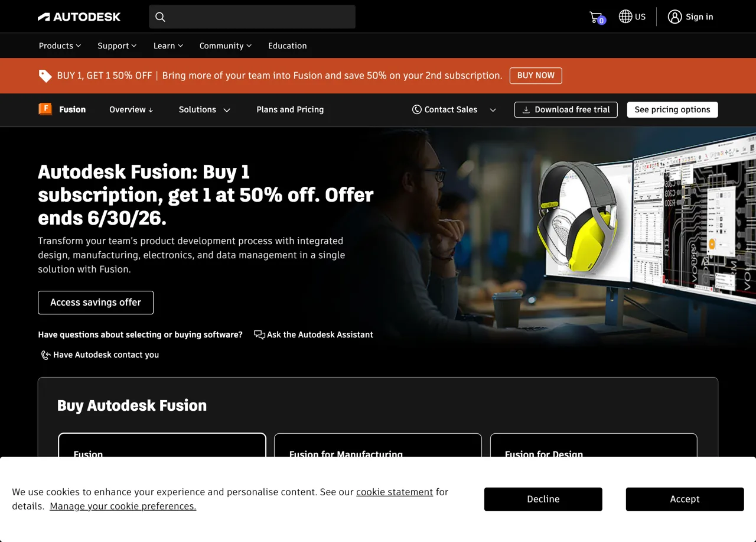Image resolution: width=756 pixels, height=542 pixels.
Task: Click the search magnifier icon
Action: 160,17
